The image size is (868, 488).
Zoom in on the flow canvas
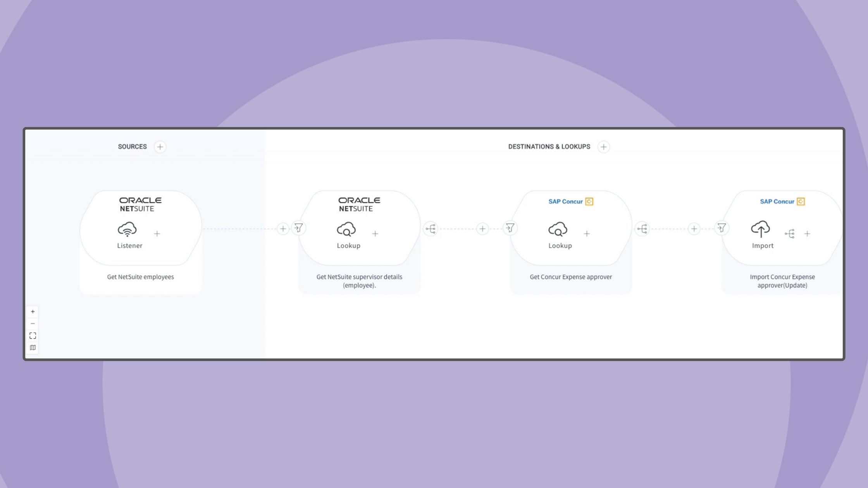tap(33, 311)
